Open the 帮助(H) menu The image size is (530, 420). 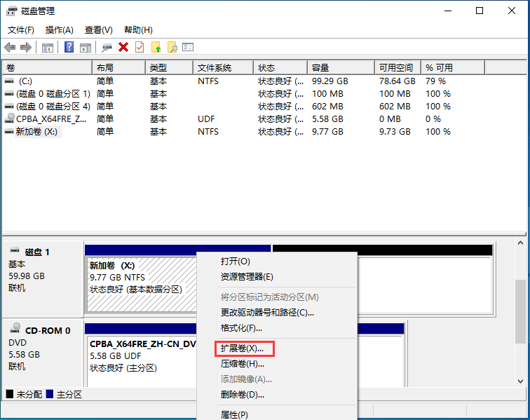(x=138, y=30)
